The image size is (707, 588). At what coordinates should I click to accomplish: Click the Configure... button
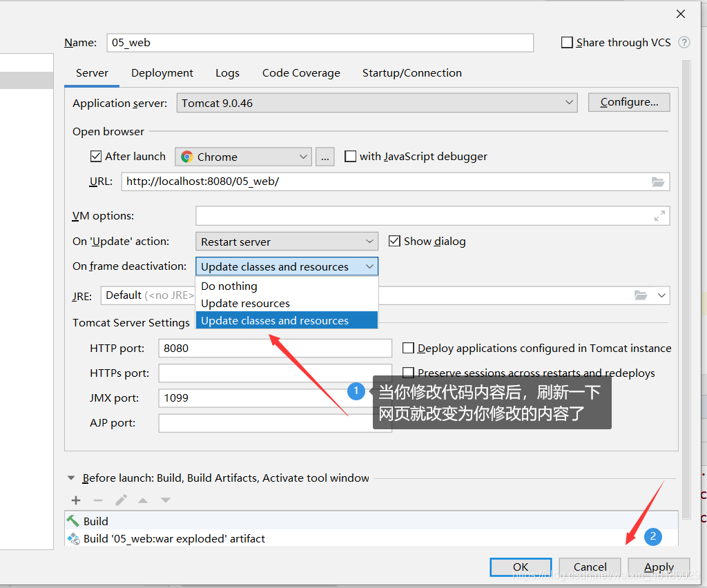coord(629,102)
